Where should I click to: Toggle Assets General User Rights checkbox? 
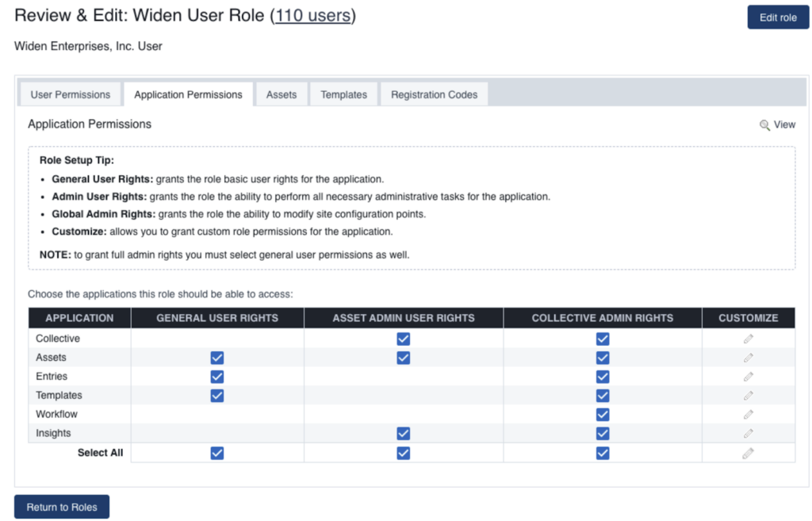pos(217,358)
